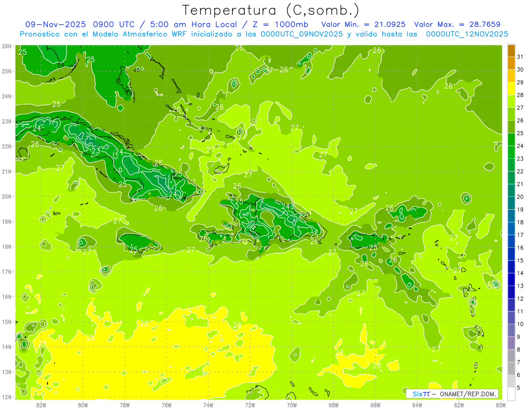
Task: Select the "Valor Max. = 28.7659" value
Action: click(457, 24)
